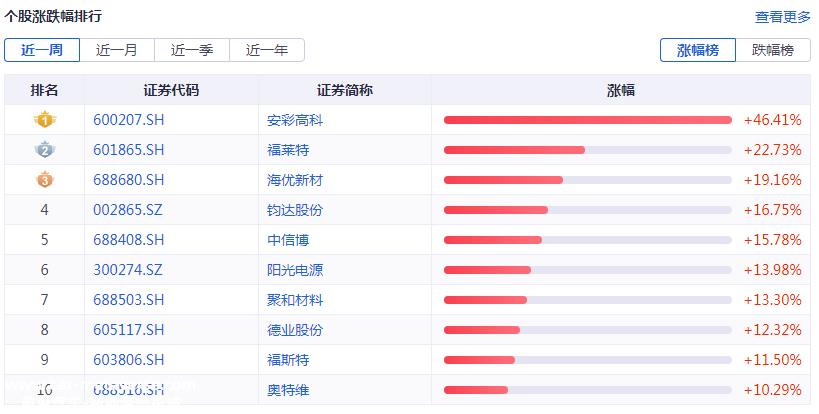This screenshot has width=819, height=414.
Task: Click the 个股涨跌幅排行 panel title
Action: tap(53, 16)
